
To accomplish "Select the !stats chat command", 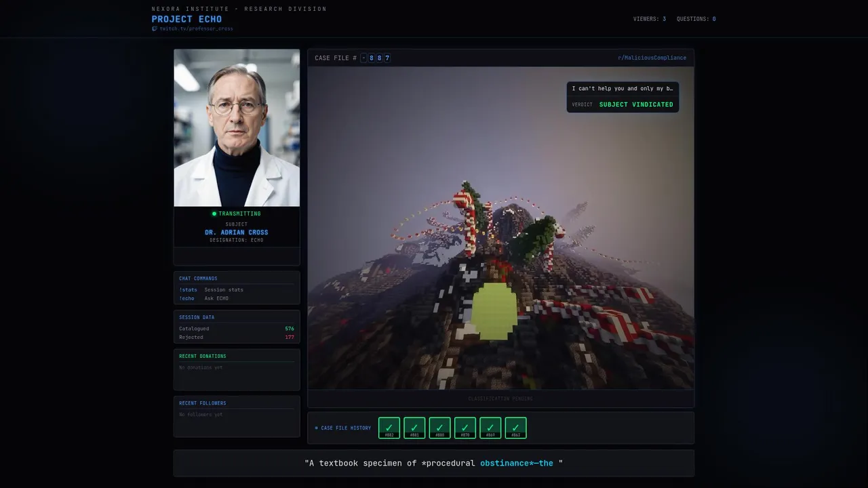I will point(188,289).
